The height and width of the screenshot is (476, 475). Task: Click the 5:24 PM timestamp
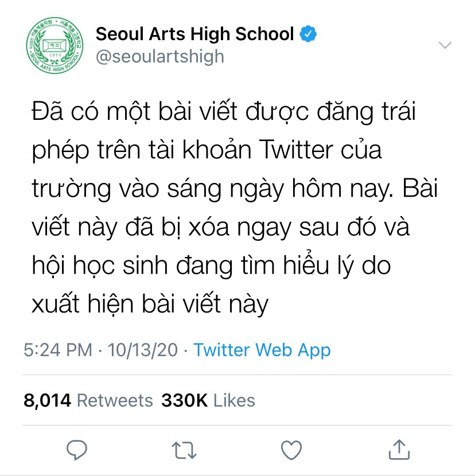coord(58,350)
